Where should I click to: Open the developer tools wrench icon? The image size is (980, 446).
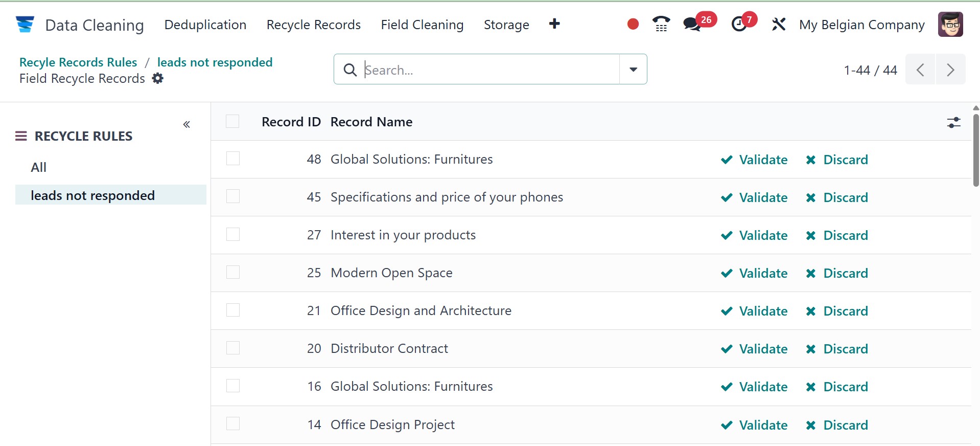[x=779, y=24]
